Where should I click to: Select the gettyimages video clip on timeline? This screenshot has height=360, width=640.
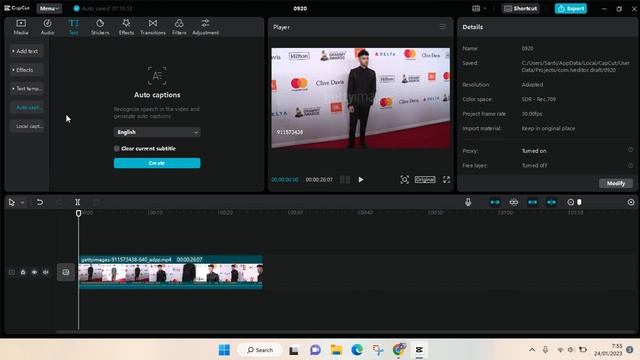pyautogui.click(x=170, y=272)
